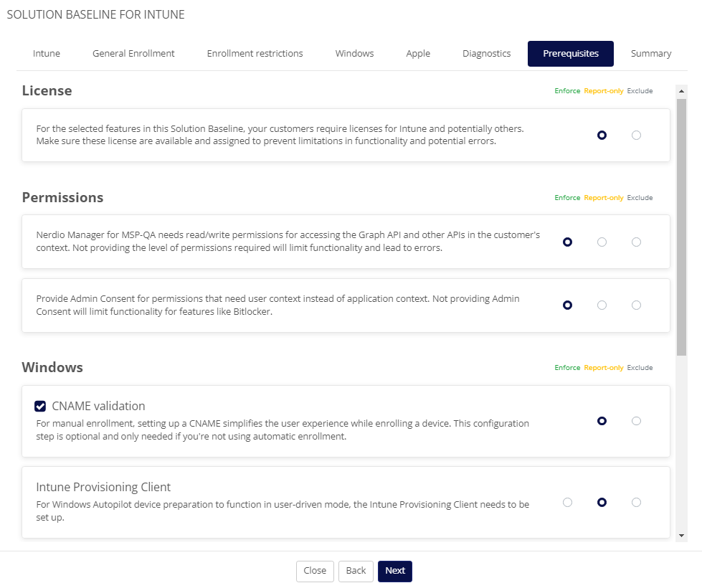Click the scrollbar down arrow
The height and width of the screenshot is (588, 702).
(x=681, y=536)
